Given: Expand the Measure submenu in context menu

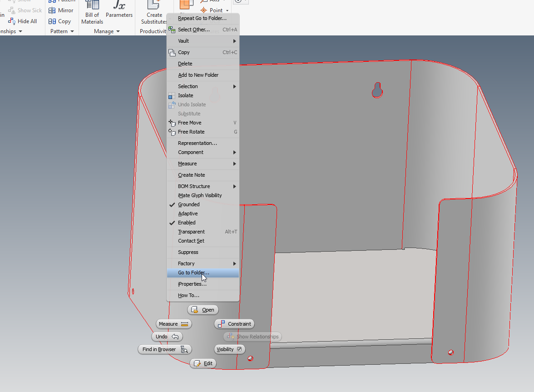Looking at the screenshot, I should click(x=203, y=164).
